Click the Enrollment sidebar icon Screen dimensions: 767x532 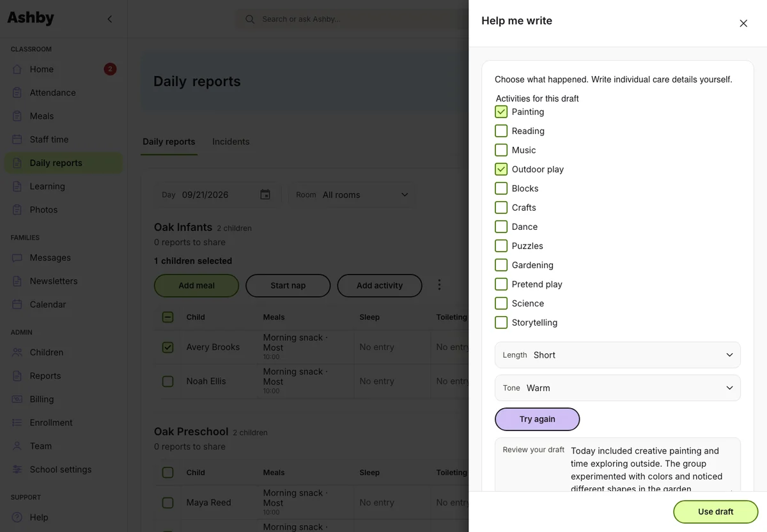[17, 423]
